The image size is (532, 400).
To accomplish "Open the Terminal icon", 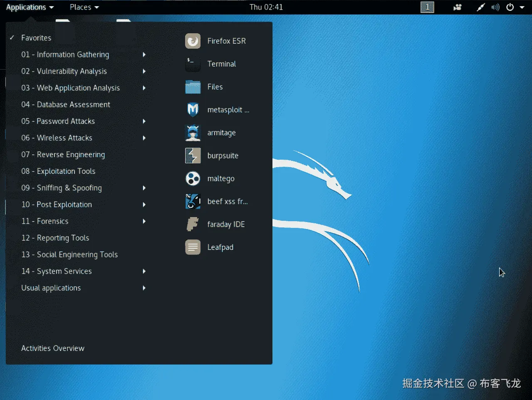I will pyautogui.click(x=193, y=64).
